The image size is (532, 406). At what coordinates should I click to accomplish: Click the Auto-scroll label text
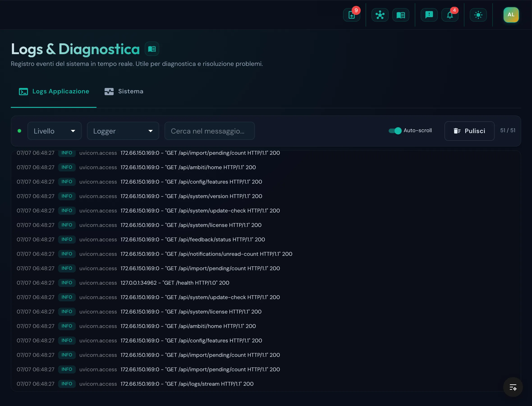click(417, 130)
